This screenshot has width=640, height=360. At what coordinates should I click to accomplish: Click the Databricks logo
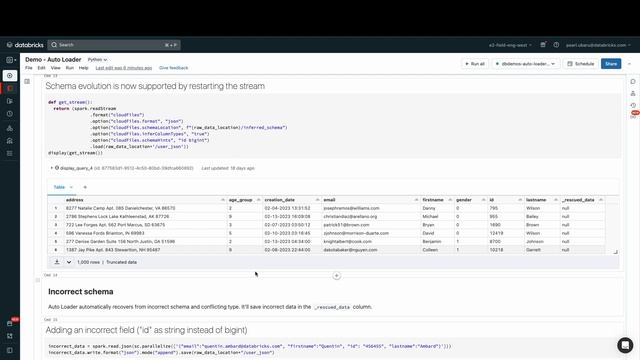pos(25,45)
